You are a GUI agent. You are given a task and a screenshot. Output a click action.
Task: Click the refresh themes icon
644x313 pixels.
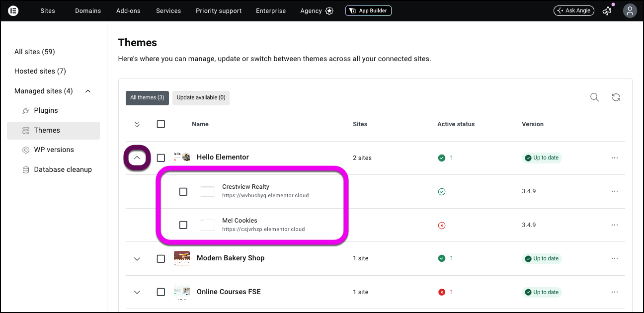[x=616, y=97]
